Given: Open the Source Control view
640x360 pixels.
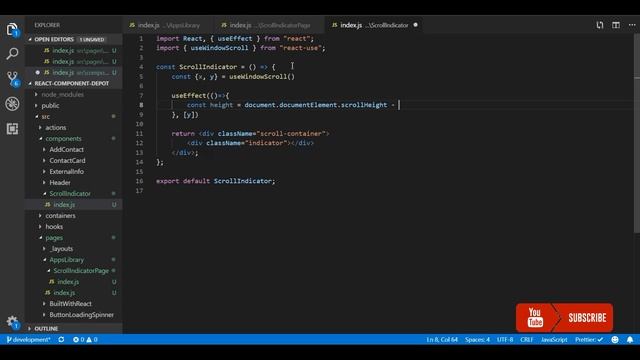Looking at the screenshot, I should coord(12,78).
